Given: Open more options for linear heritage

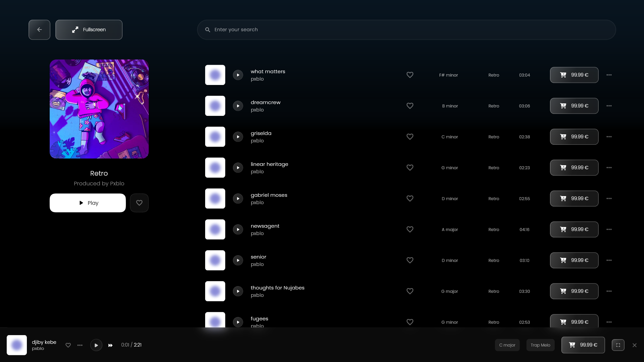Looking at the screenshot, I should pyautogui.click(x=609, y=168).
